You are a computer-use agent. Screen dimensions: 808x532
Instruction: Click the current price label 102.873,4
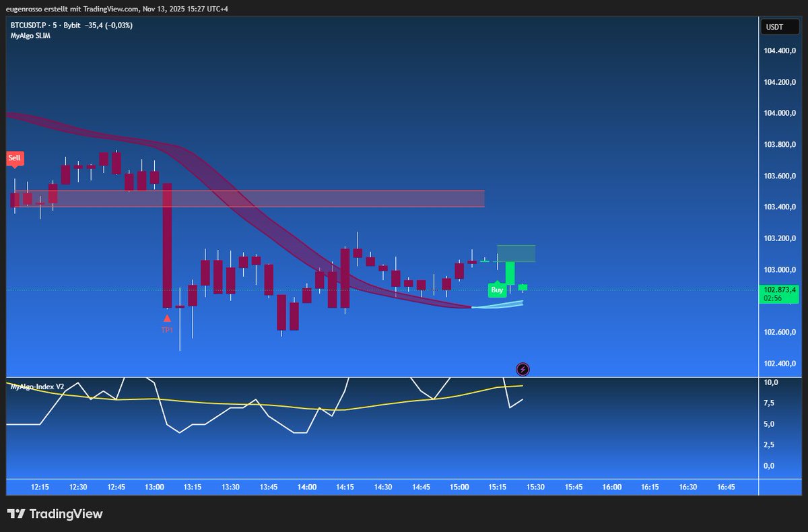pyautogui.click(x=780, y=290)
